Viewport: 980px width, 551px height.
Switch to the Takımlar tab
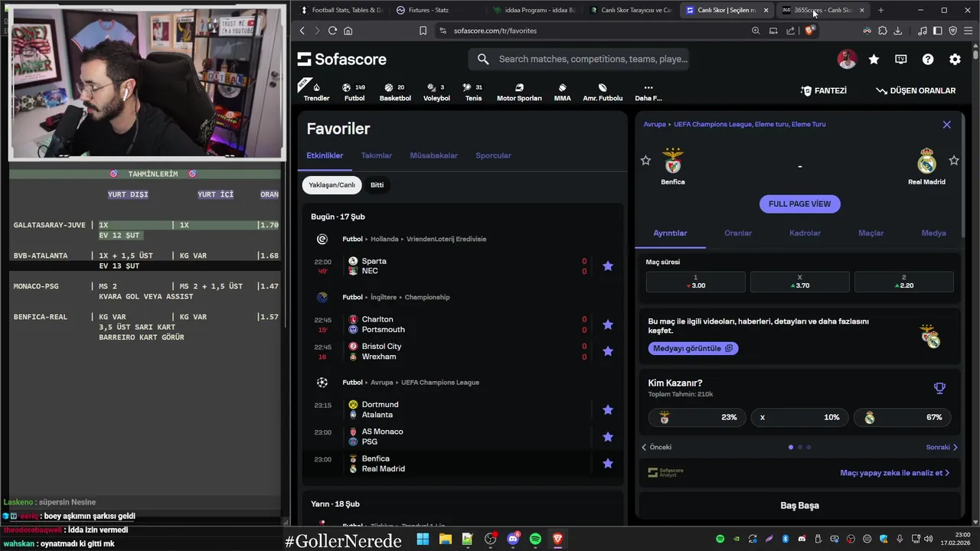377,155
